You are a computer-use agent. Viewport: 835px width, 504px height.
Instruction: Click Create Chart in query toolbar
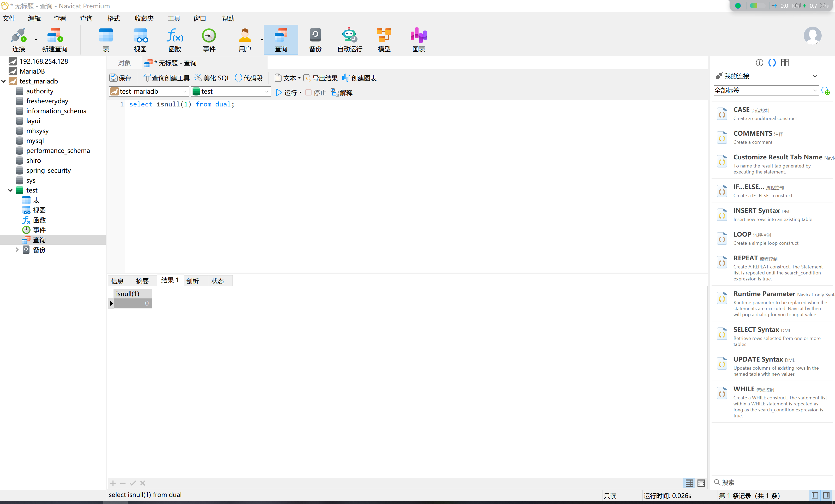tap(360, 78)
